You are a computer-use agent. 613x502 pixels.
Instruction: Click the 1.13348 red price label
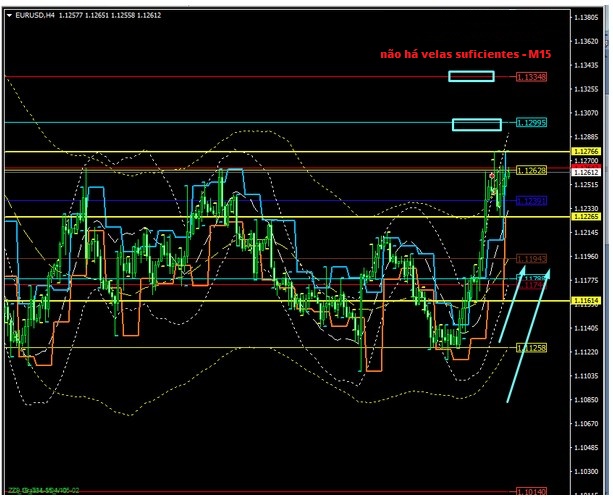pyautogui.click(x=531, y=77)
